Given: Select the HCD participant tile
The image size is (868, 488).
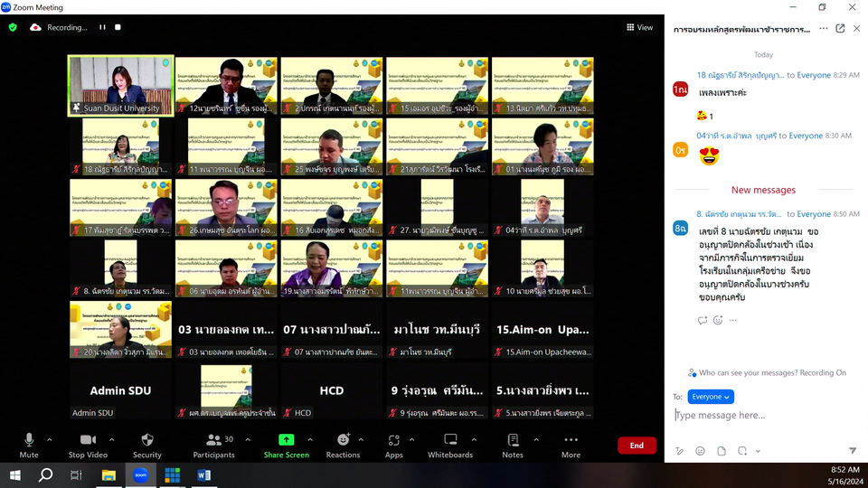Looking at the screenshot, I should 332,390.
